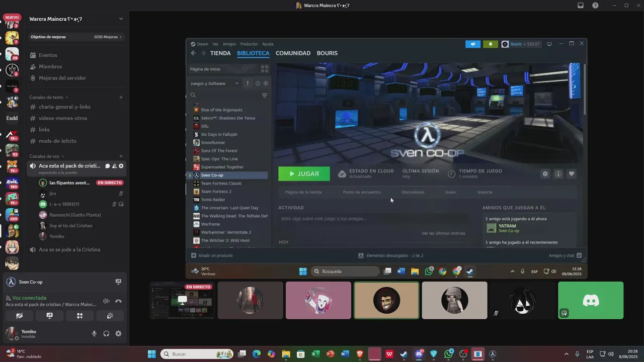The height and width of the screenshot is (362, 644).
Task: Open Discord inbox icon in title bar
Action: [581, 6]
